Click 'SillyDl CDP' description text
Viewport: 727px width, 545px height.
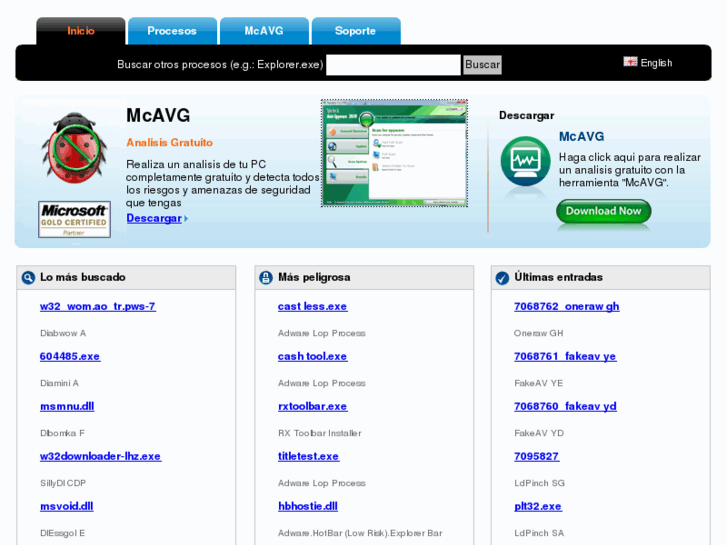63,483
